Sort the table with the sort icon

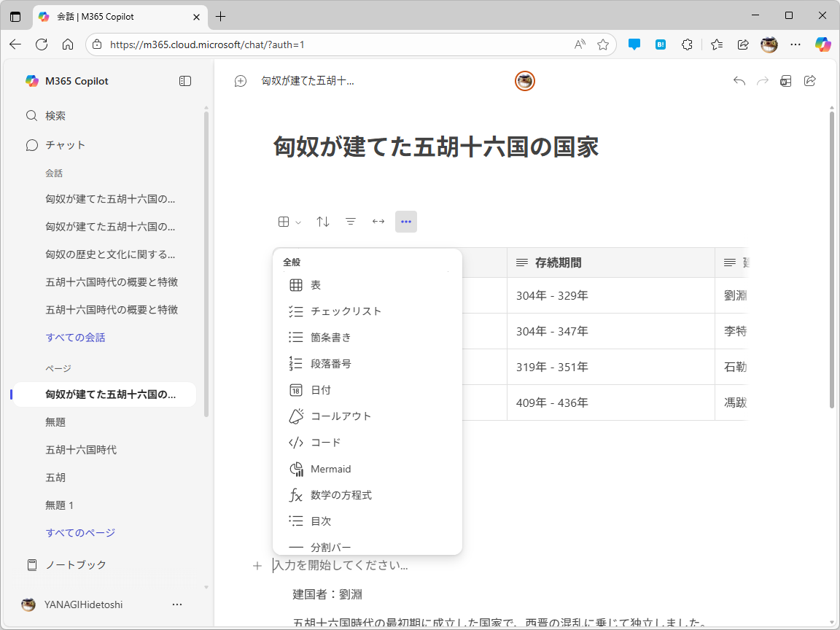(x=323, y=221)
